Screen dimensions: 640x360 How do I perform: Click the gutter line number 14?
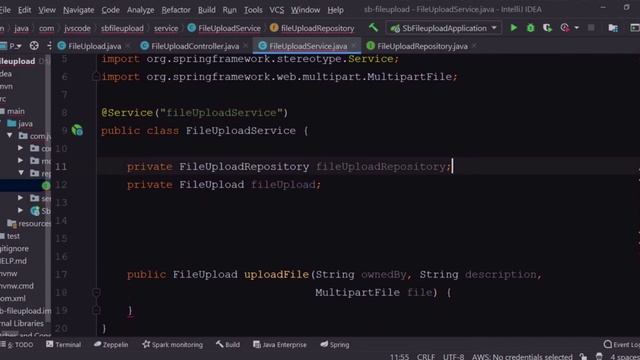coord(61,220)
